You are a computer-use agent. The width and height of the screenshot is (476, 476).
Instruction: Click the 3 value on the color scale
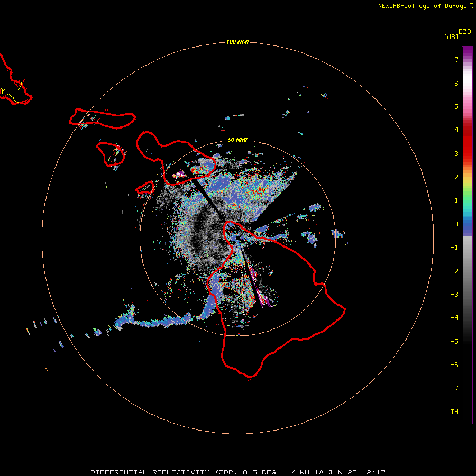(456, 153)
